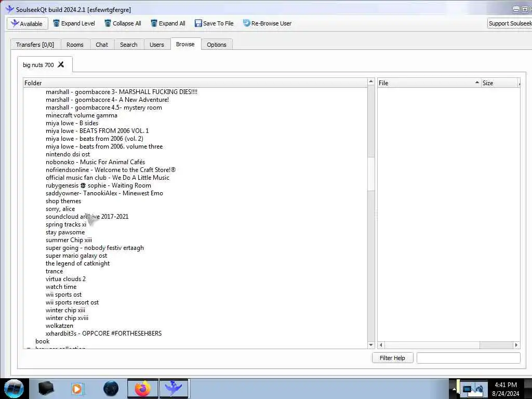The width and height of the screenshot is (532, 399).
Task: Select beats from 2006 (vol. 2) folder
Action: click(95, 139)
